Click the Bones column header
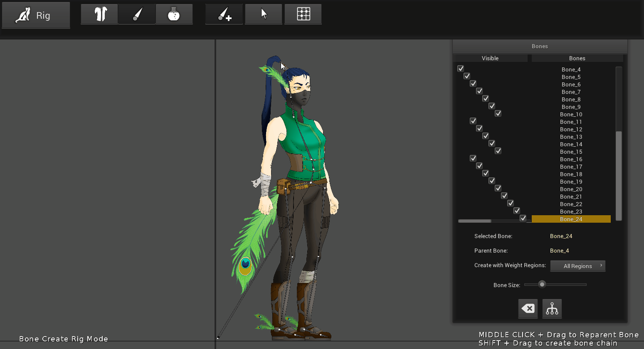This screenshot has height=349, width=644. tap(577, 58)
